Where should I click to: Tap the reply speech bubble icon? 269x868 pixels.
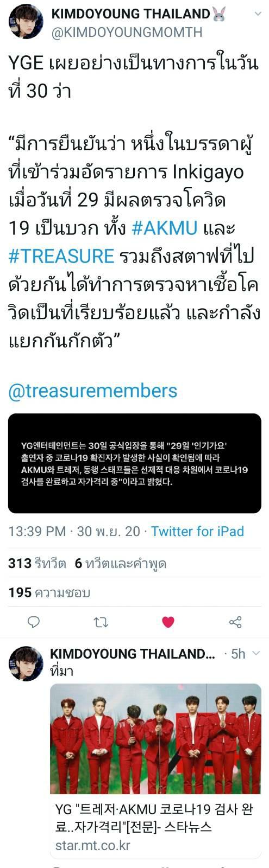(34, 622)
